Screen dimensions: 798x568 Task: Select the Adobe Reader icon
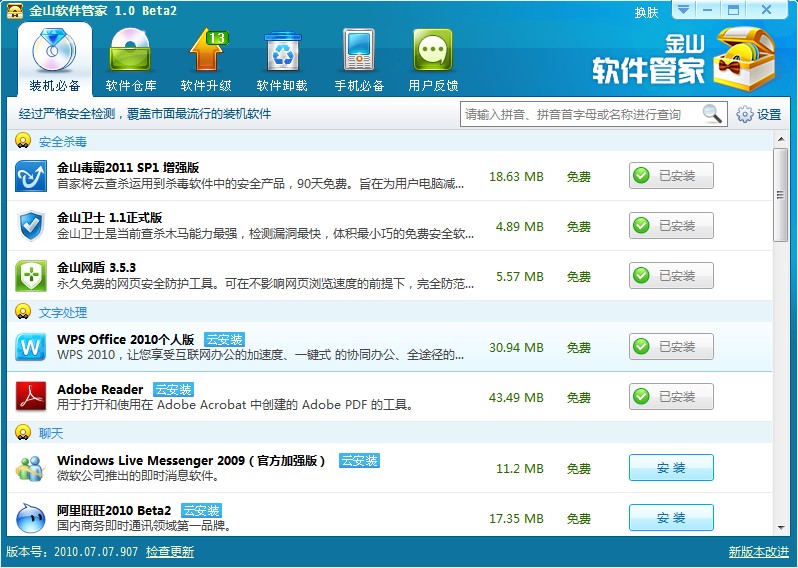pyautogui.click(x=31, y=397)
